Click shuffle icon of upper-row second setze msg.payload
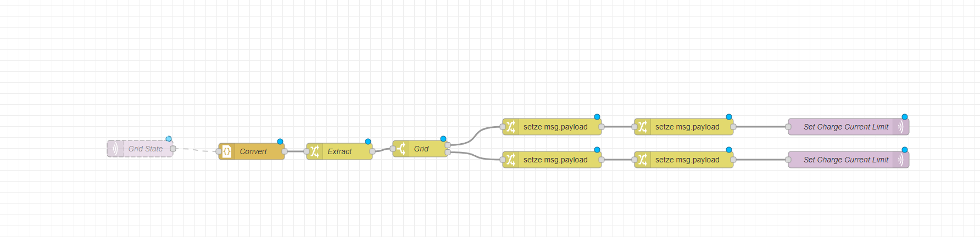The image size is (980, 237). tap(643, 127)
